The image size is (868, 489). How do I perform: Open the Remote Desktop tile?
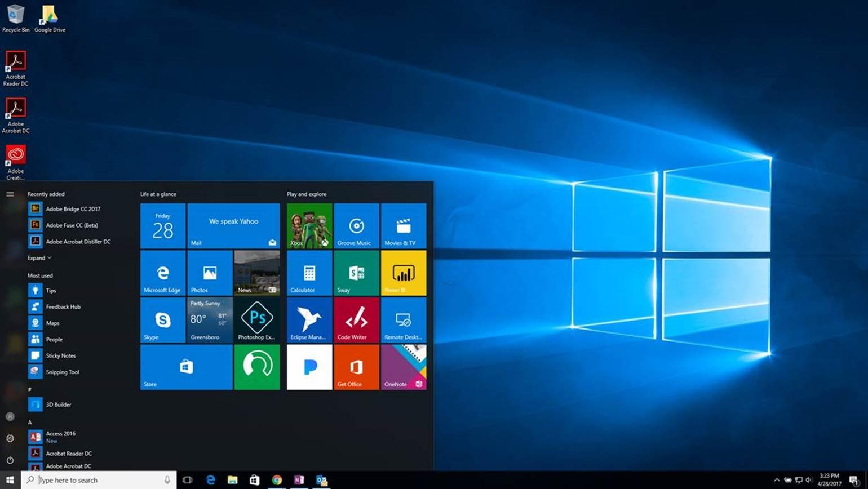coord(404,320)
